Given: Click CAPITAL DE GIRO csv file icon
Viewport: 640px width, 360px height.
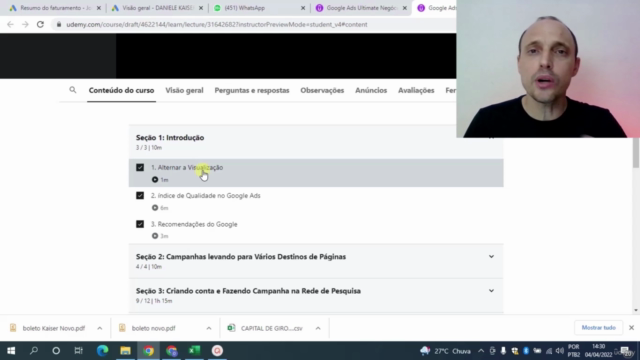Looking at the screenshot, I should tap(231, 328).
